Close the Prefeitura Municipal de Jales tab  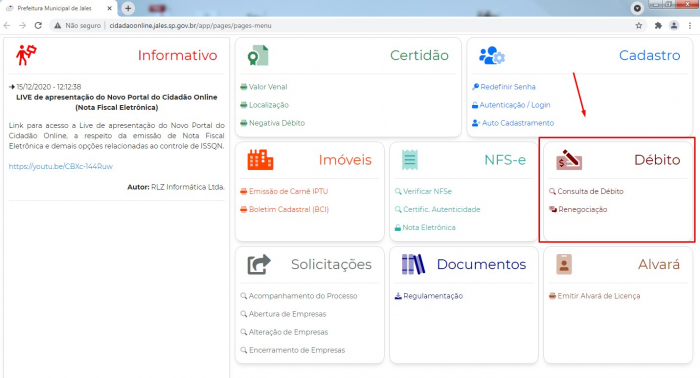point(109,8)
